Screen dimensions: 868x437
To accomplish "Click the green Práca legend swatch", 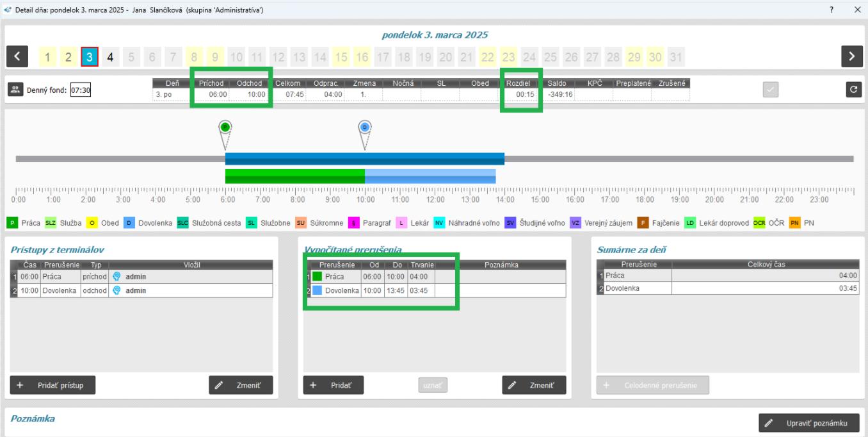I will pyautogui.click(x=12, y=223).
